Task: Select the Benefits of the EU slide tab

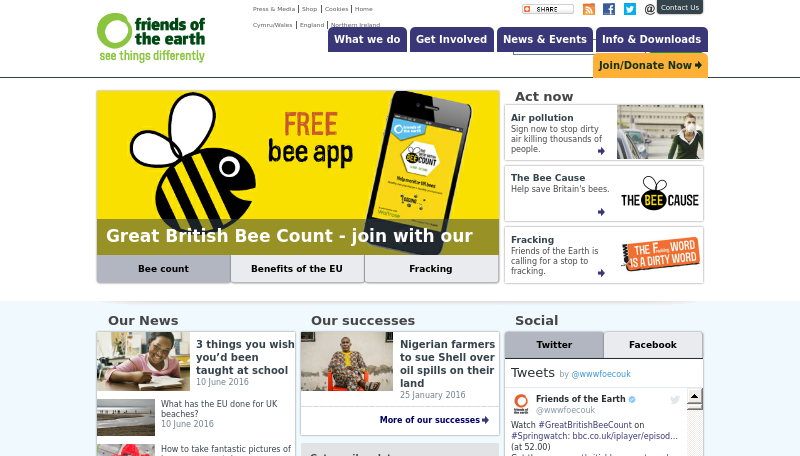Action: point(297,269)
